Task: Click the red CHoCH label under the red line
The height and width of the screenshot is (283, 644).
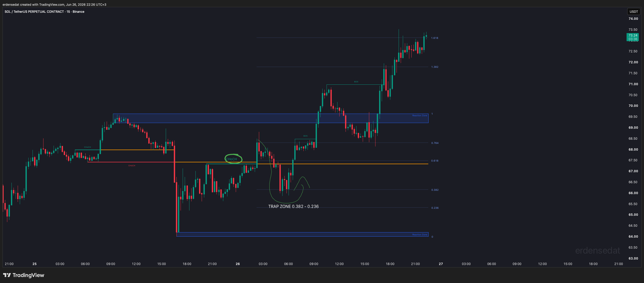Action: (x=132, y=166)
